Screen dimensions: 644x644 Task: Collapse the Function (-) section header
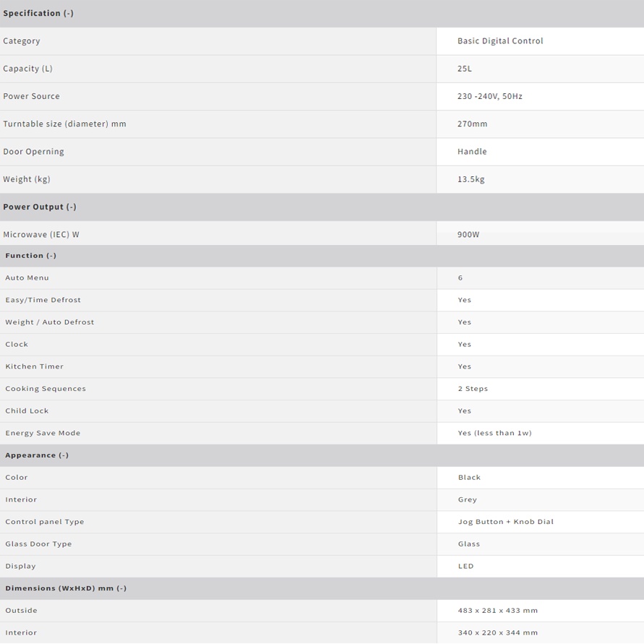(322, 255)
